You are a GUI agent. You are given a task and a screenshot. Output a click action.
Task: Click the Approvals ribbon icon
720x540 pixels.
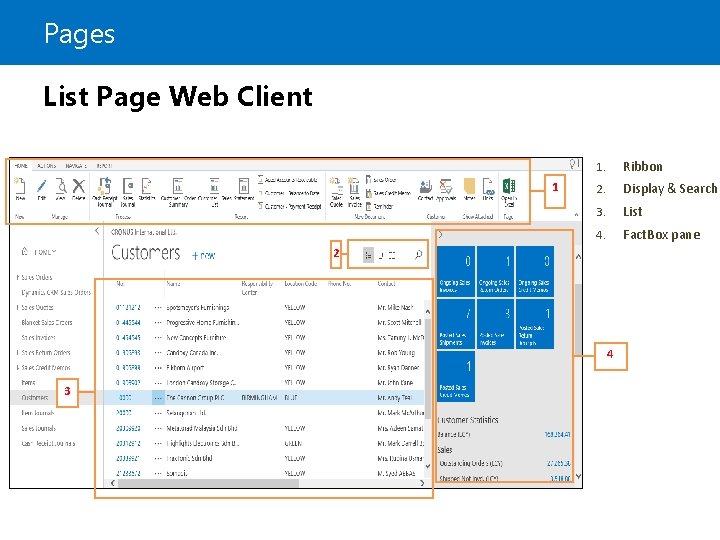[x=446, y=189]
